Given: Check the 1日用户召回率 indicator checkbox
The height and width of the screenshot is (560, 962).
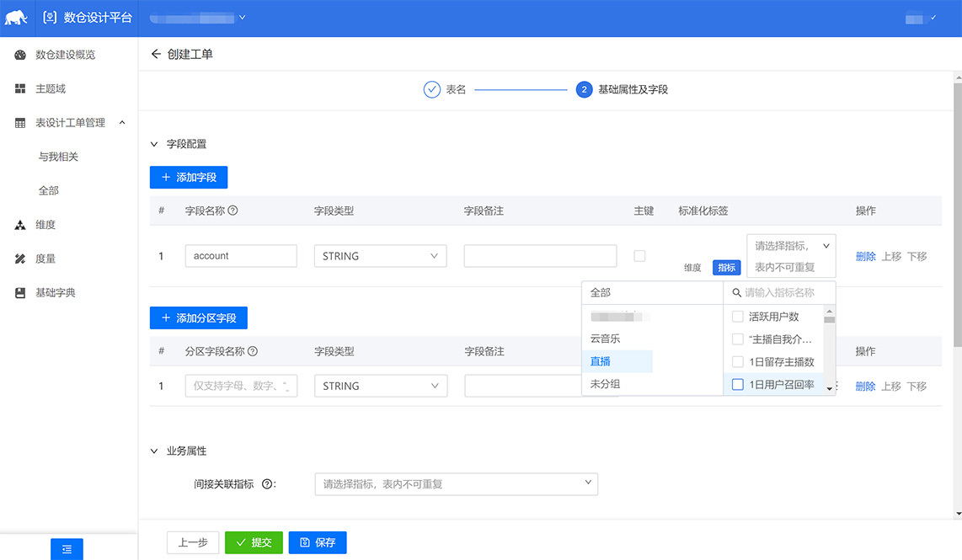Looking at the screenshot, I should click(x=738, y=385).
